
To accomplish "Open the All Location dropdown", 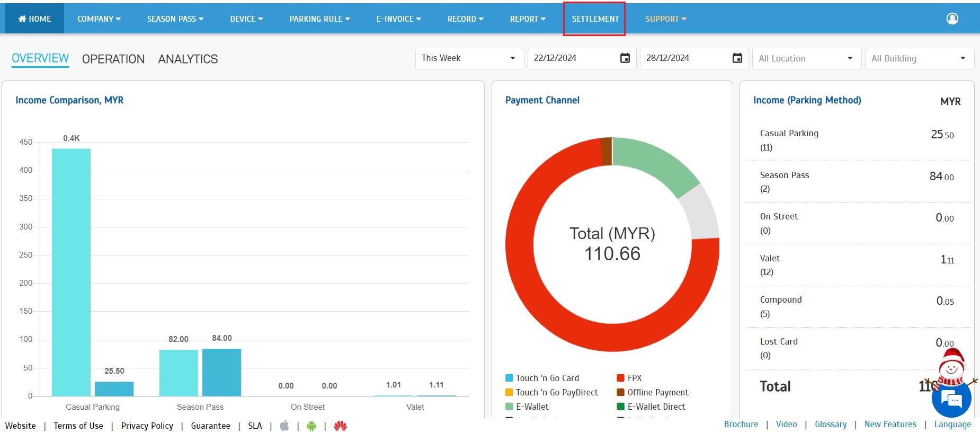I will pos(806,58).
